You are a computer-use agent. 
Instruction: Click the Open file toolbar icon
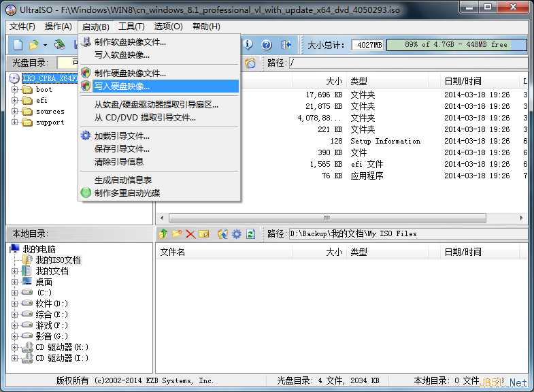tap(34, 45)
